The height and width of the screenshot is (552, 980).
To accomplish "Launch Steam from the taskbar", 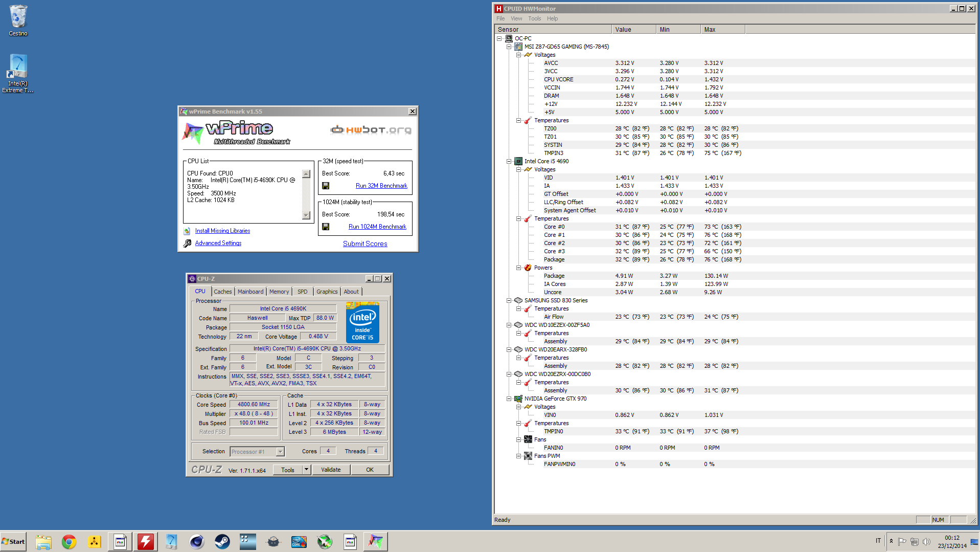I will click(x=222, y=542).
